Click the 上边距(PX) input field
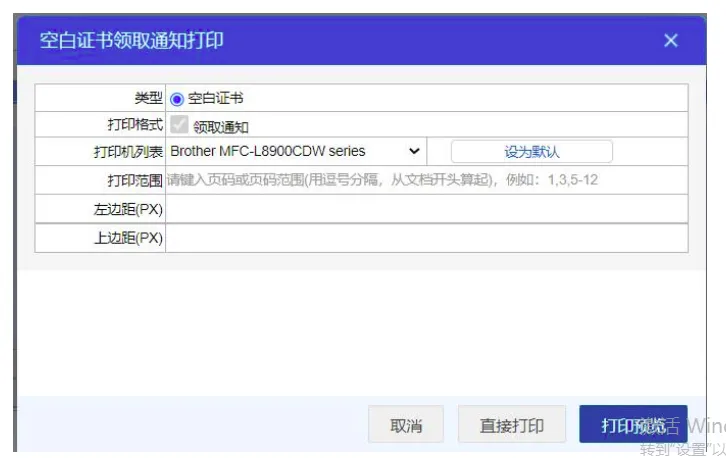726x458 pixels. click(426, 238)
